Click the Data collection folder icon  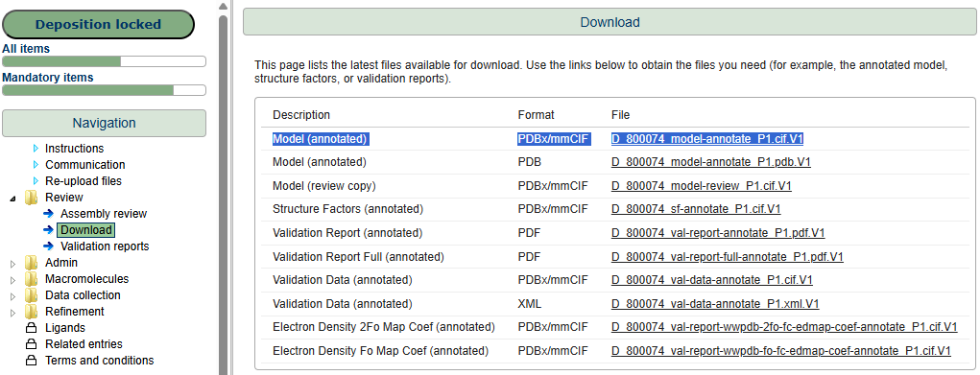click(32, 295)
